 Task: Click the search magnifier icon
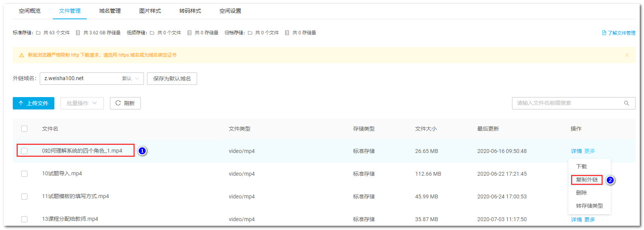pyautogui.click(x=626, y=103)
